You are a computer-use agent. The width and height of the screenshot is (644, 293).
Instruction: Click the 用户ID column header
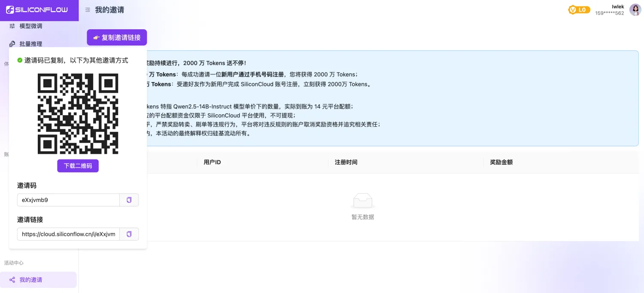coord(212,162)
